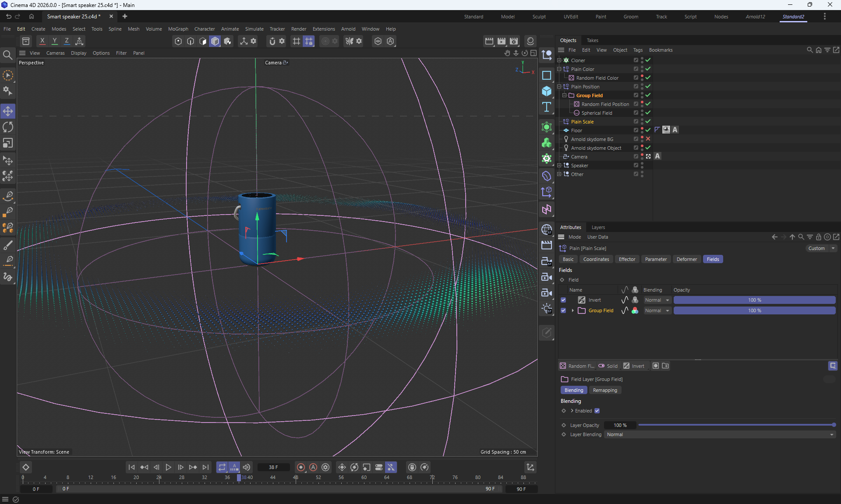Screen dimensions: 841x504
Task: Enable the Arnold skydome BG object
Action: pos(648,139)
